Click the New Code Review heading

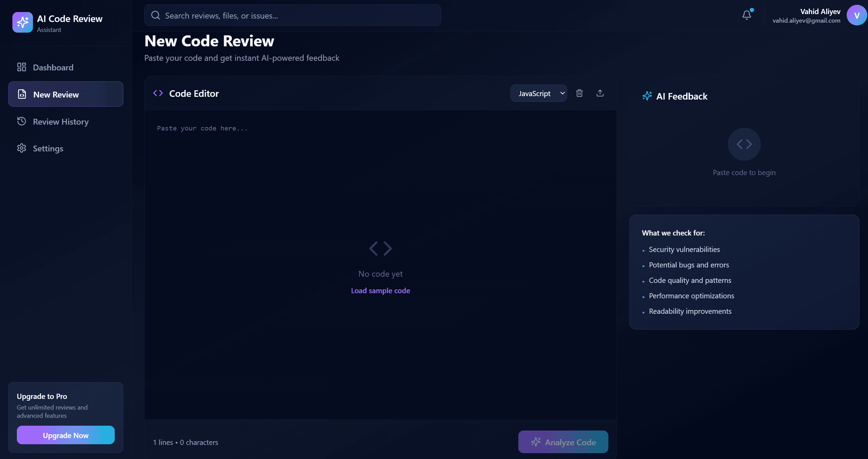point(209,41)
